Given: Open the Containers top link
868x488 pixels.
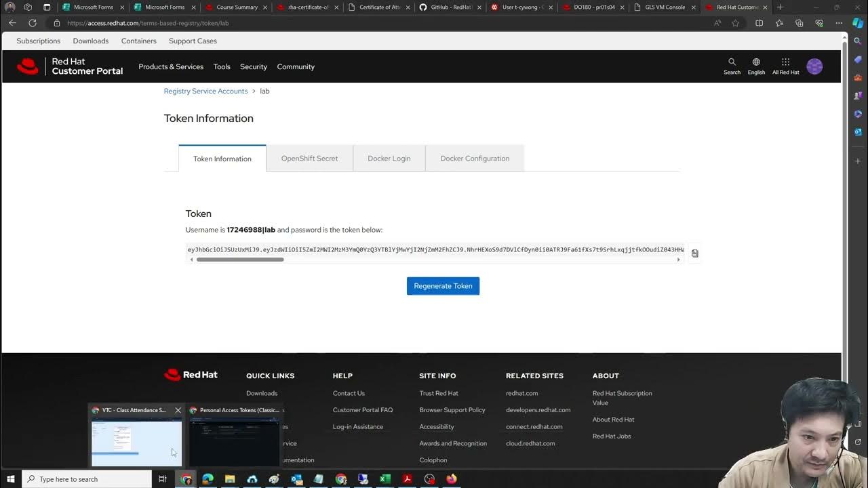Looking at the screenshot, I should pyautogui.click(x=139, y=41).
